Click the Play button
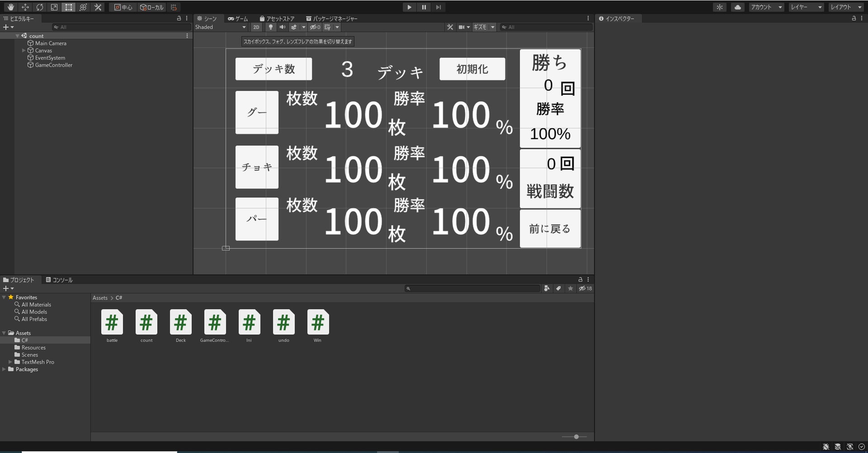868x453 pixels. point(409,7)
